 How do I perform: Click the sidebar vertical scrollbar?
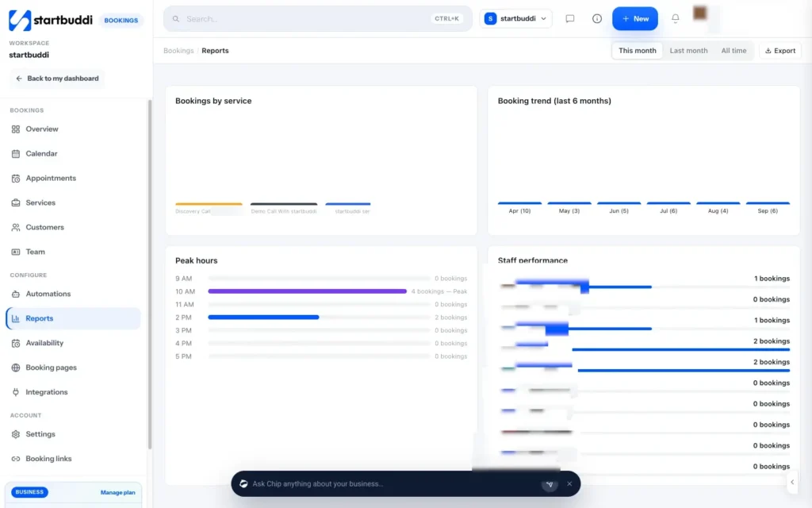[150, 275]
